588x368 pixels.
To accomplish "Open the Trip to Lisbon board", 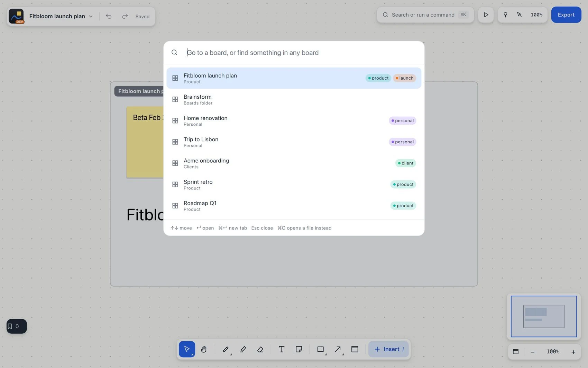I will [x=294, y=142].
